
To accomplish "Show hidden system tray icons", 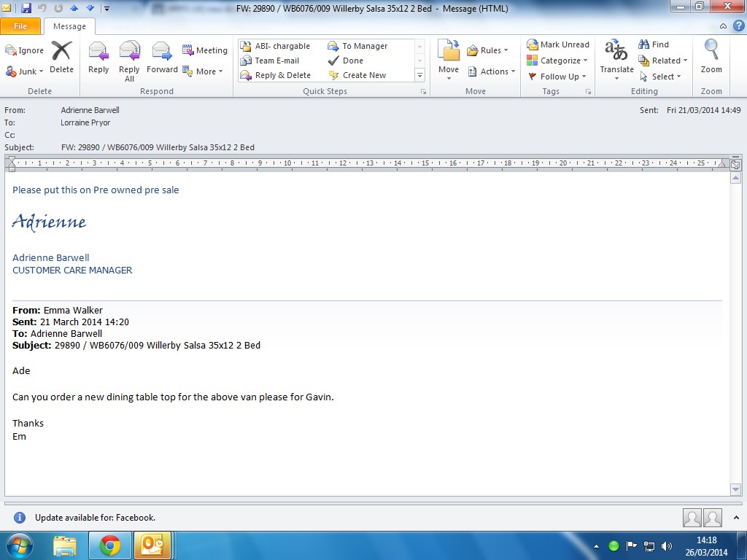I will [596, 546].
